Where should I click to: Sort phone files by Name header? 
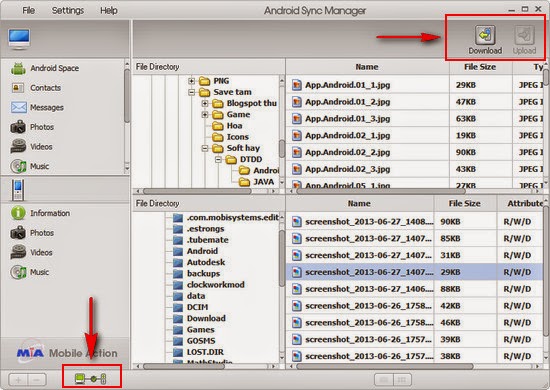[360, 203]
